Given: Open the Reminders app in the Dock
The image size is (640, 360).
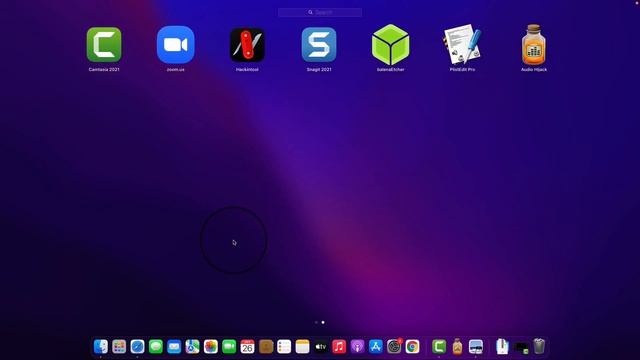Looking at the screenshot, I should point(284,347).
